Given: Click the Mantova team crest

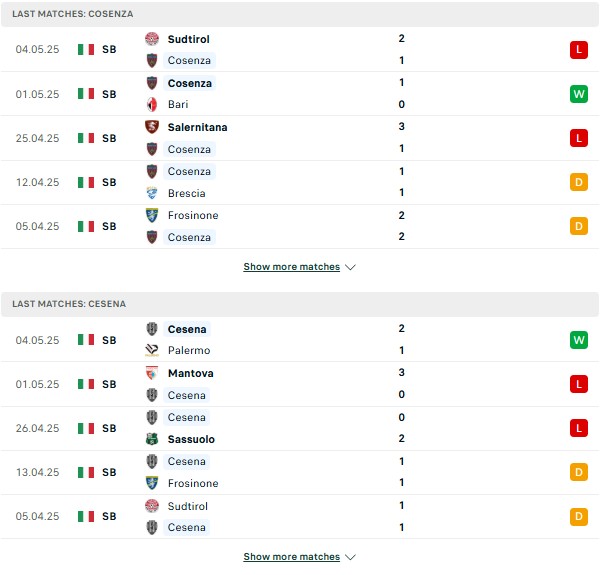Looking at the screenshot, I should (152, 373).
